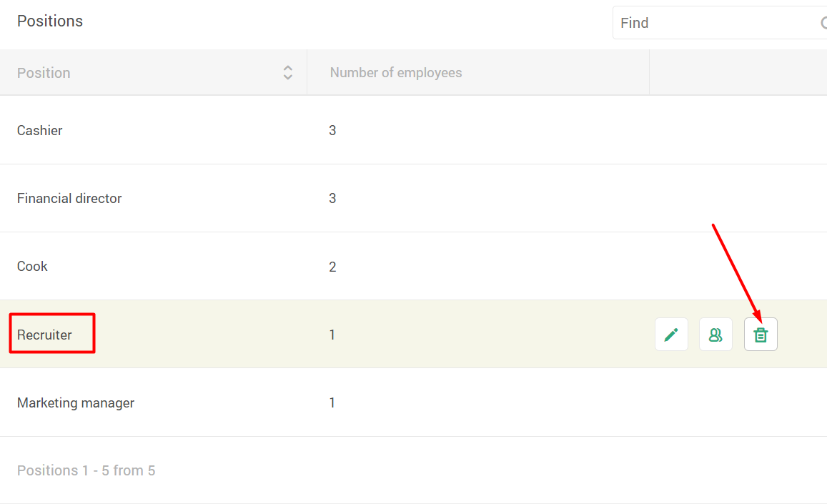Screen dimensions: 827x504
Task: Click the Positions page title
Action: tap(50, 21)
